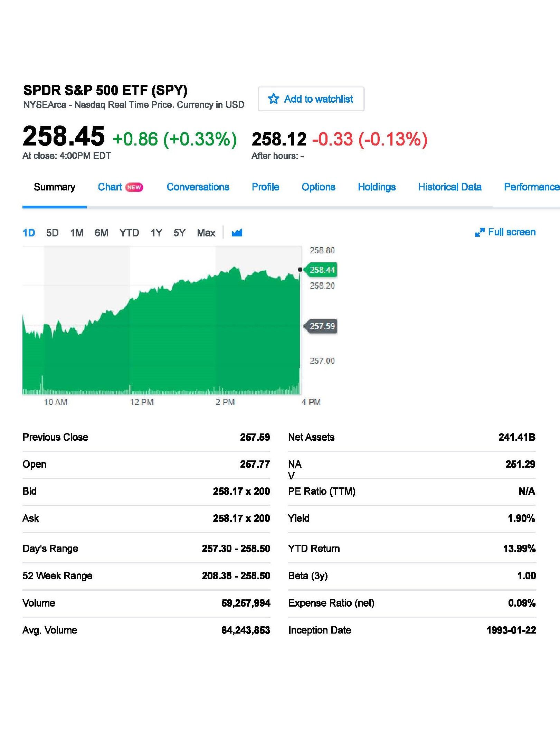This screenshot has height=730, width=560.
Task: Select the 5D chart range
Action: pos(53,233)
